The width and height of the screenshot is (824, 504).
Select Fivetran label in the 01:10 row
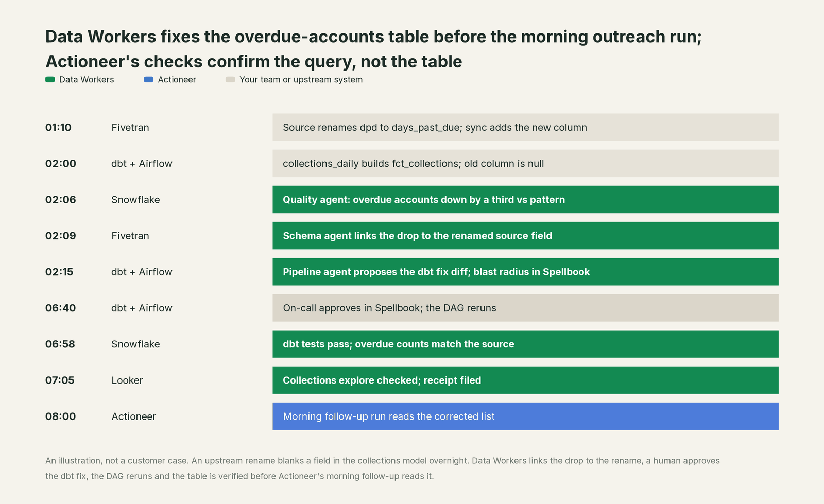[x=130, y=127]
